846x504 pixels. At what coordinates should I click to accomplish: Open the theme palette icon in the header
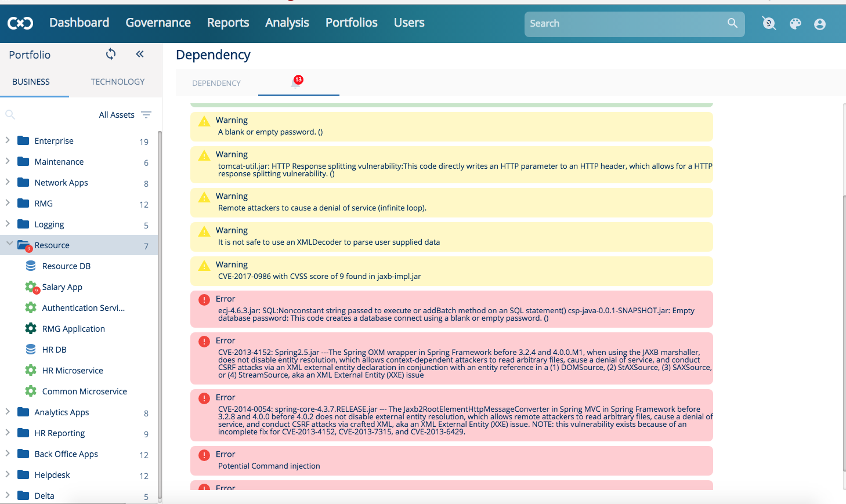(794, 24)
